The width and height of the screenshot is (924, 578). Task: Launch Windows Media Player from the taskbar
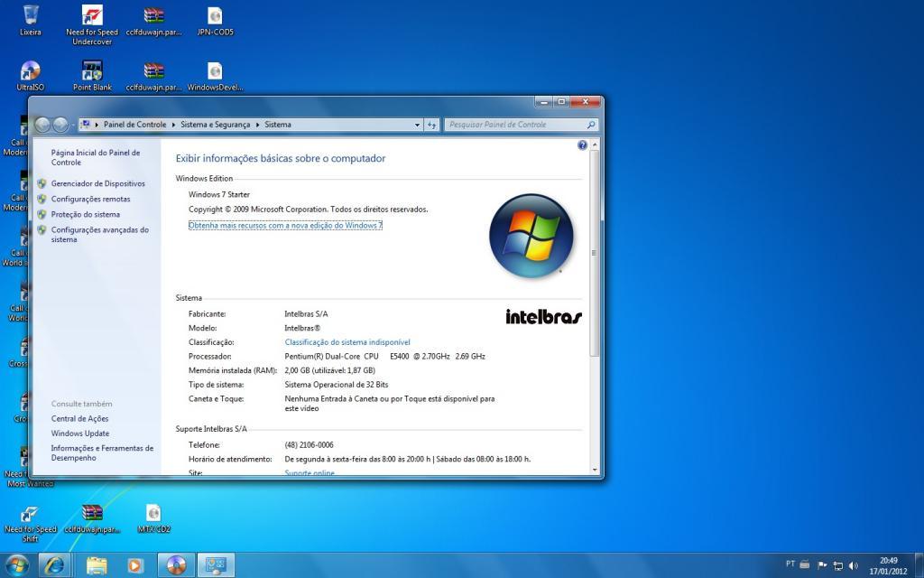click(x=135, y=565)
